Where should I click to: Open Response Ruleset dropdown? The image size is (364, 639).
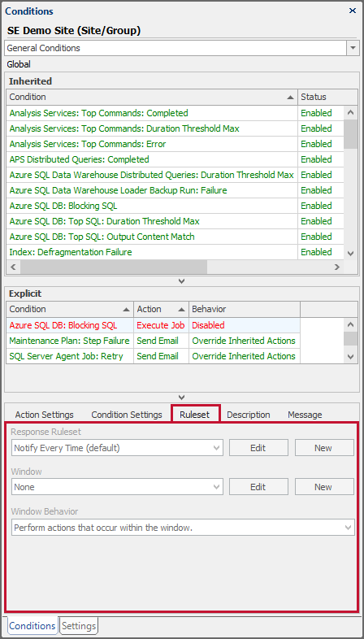tap(117, 448)
